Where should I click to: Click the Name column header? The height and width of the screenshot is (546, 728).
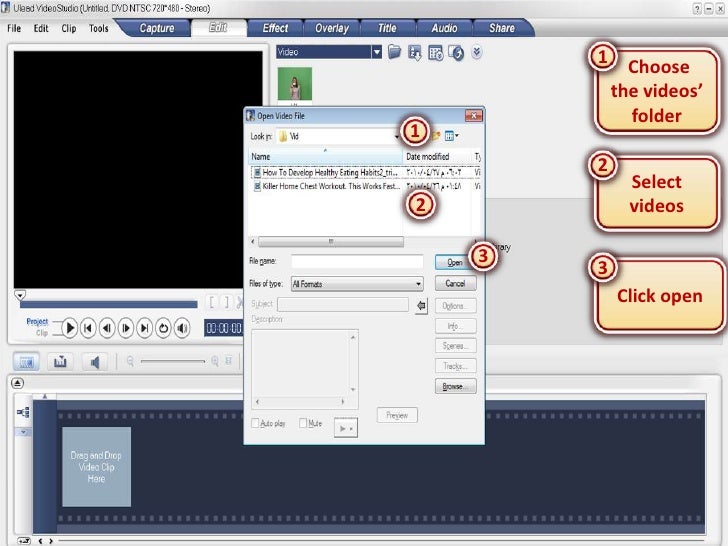[325, 156]
